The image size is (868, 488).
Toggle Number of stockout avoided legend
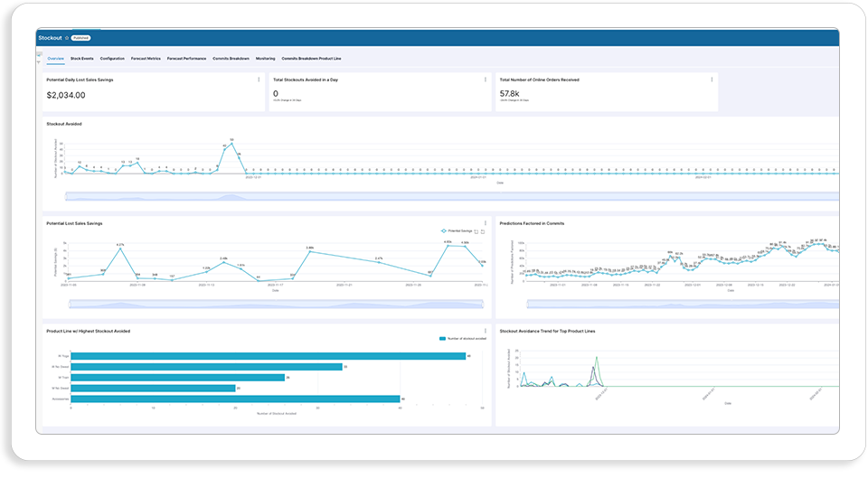click(463, 339)
